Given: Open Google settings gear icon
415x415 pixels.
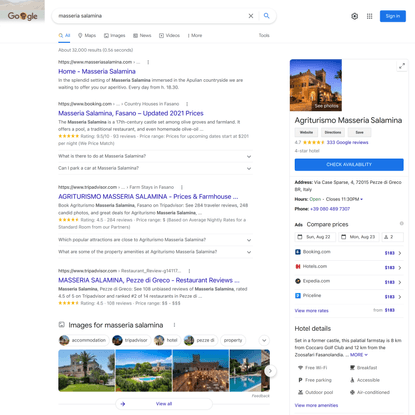Looking at the screenshot, I should (x=355, y=16).
